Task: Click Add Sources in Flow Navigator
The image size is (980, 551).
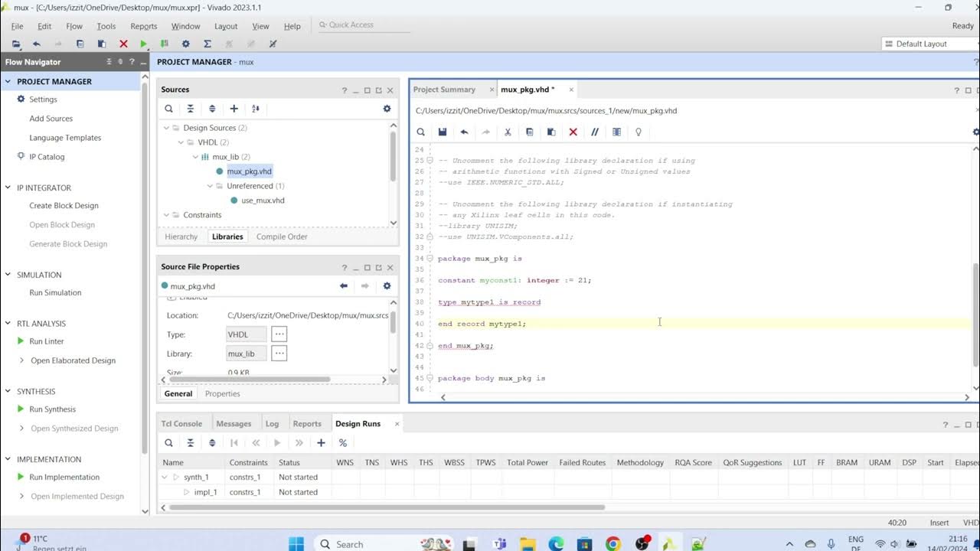Action: (x=51, y=119)
